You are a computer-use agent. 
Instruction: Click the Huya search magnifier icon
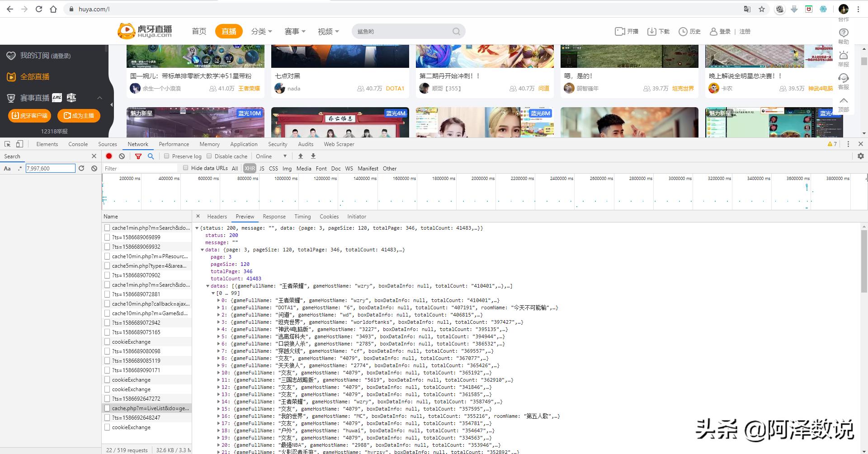pos(456,31)
